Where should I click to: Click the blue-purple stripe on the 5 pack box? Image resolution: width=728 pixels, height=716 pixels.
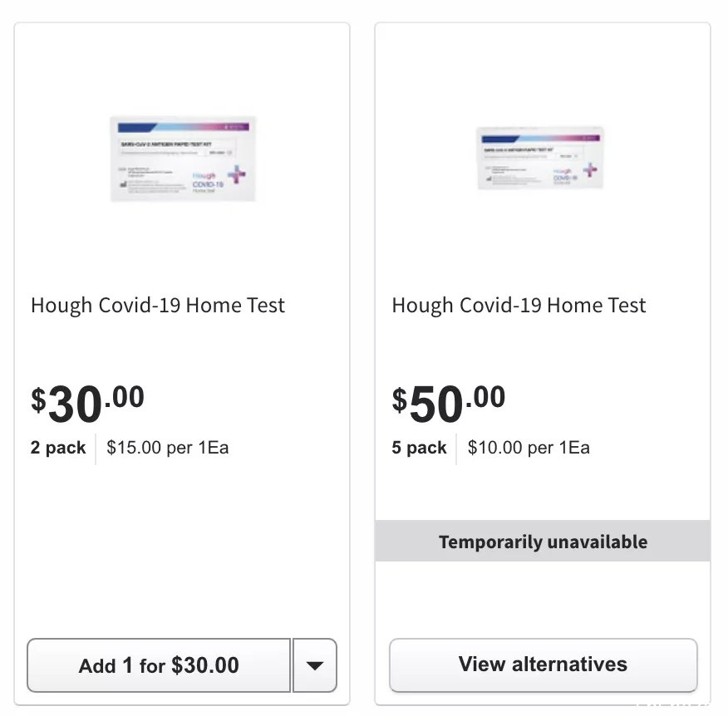[x=541, y=138]
